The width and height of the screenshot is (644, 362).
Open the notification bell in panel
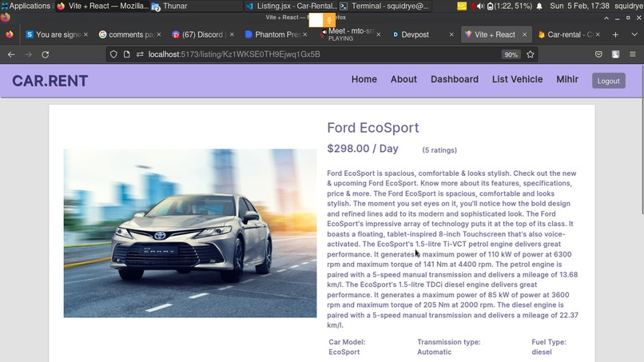(x=539, y=6)
